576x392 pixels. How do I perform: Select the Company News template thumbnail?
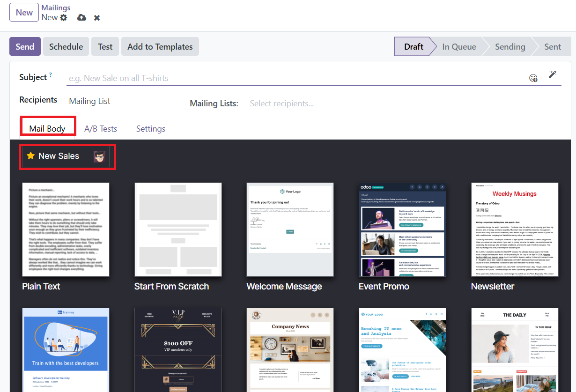pos(290,350)
